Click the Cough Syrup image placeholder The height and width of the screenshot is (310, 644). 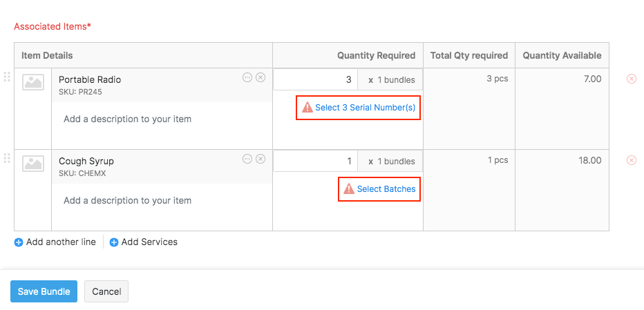pos(33,164)
